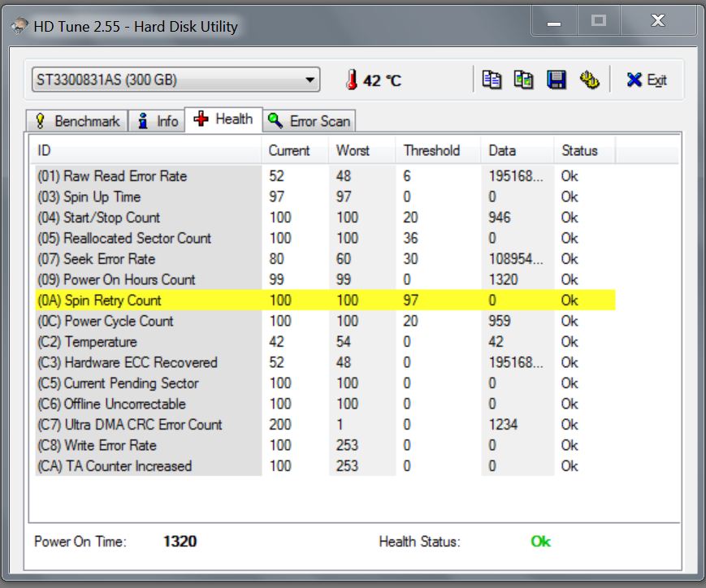Click the Current column header
The width and height of the screenshot is (706, 588).
[295, 150]
